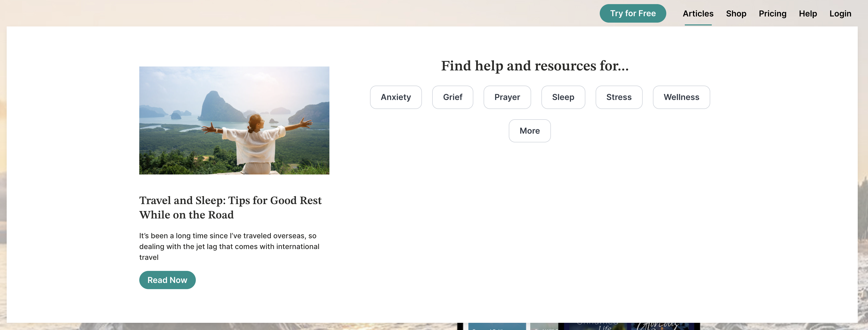The image size is (868, 330).
Task: Pick the Prayer topic button
Action: pos(507,97)
